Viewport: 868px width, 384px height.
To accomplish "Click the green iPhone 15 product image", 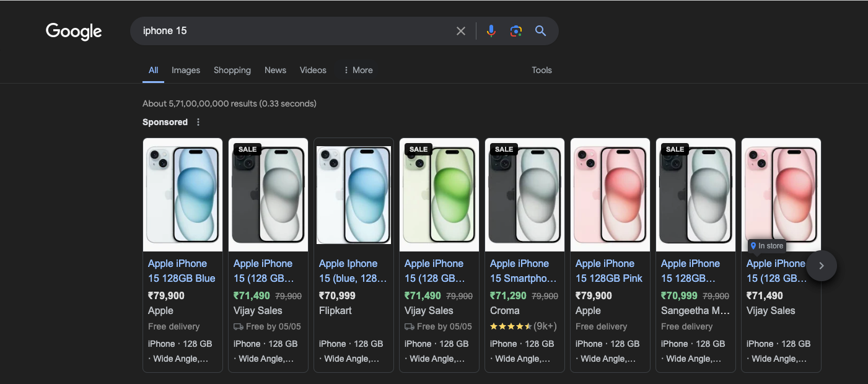I will click(x=439, y=194).
